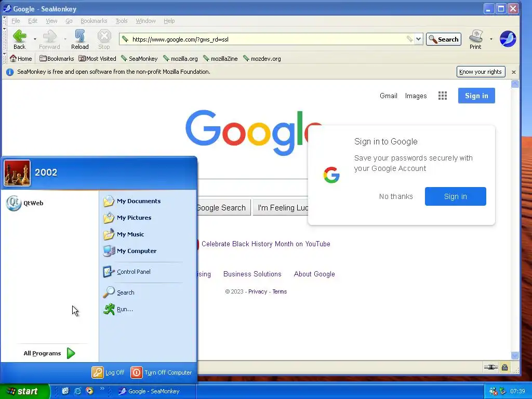Open the Images link

click(416, 96)
